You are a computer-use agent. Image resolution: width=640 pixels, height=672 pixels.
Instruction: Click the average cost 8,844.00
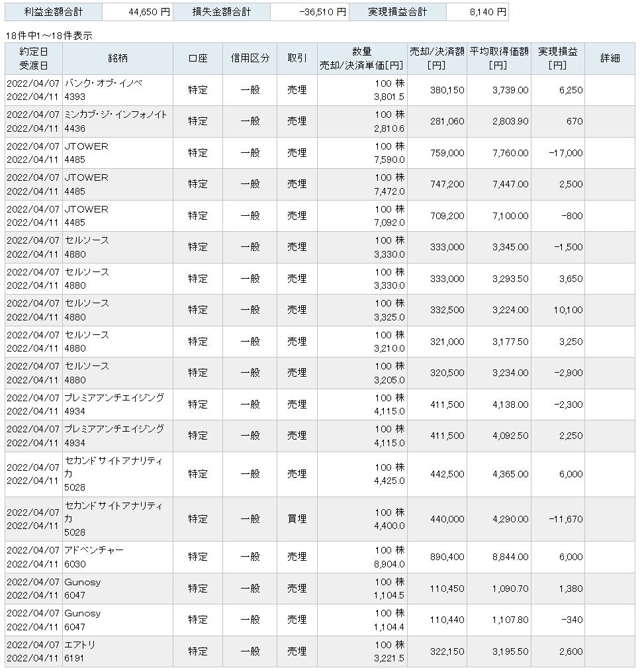[x=510, y=557]
